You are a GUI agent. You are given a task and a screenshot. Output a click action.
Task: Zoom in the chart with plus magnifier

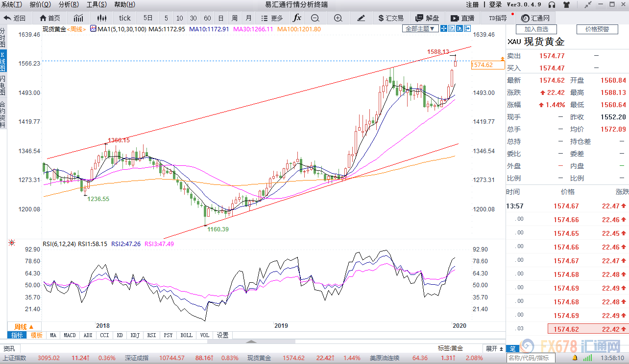tap(338, 18)
